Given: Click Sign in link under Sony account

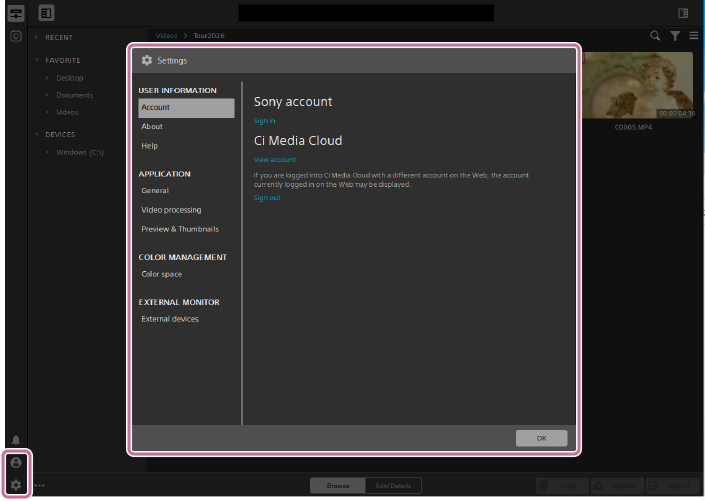Looking at the screenshot, I should click(264, 121).
